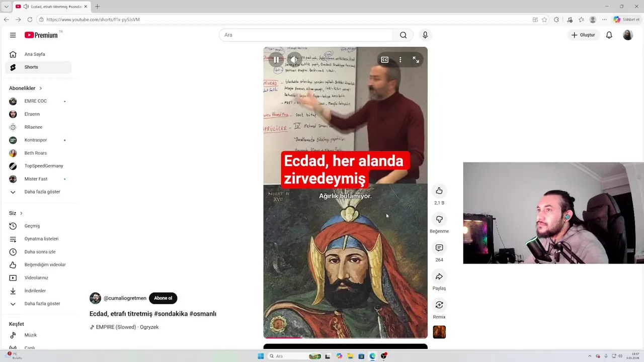Open the Videolarınız page
The width and height of the screenshot is (644, 362).
tap(38, 278)
